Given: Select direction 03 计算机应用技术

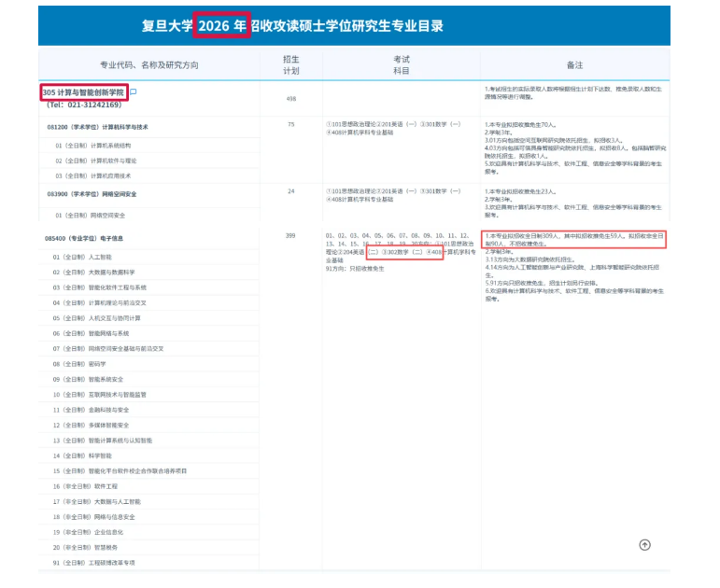Looking at the screenshot, I should click(93, 175).
